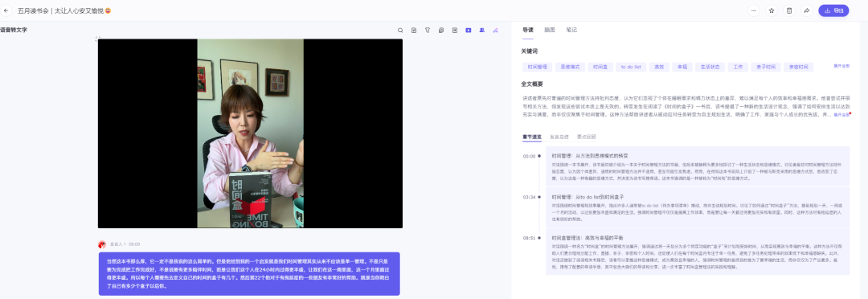Click the 关键词 section heading

529,51
